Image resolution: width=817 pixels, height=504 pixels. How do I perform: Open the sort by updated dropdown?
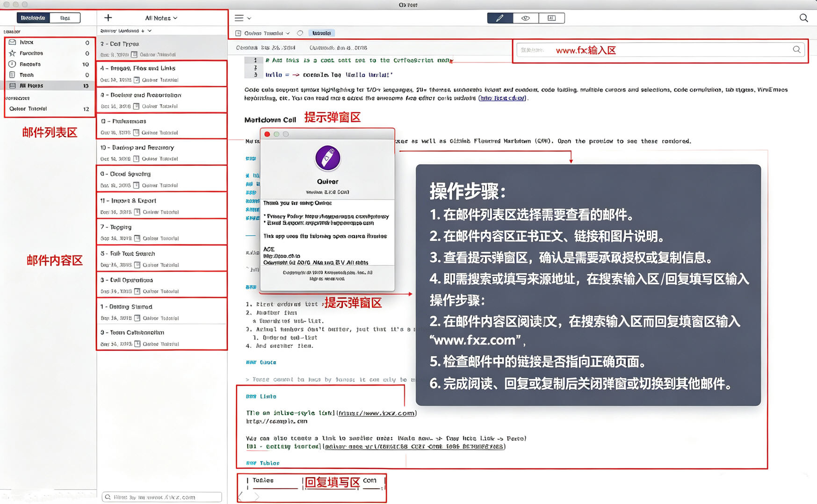(x=125, y=30)
